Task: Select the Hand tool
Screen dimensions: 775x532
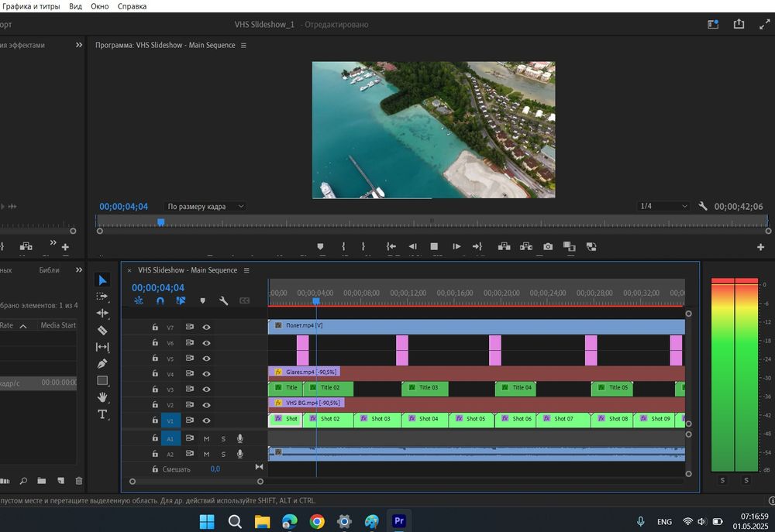Action: coord(102,397)
